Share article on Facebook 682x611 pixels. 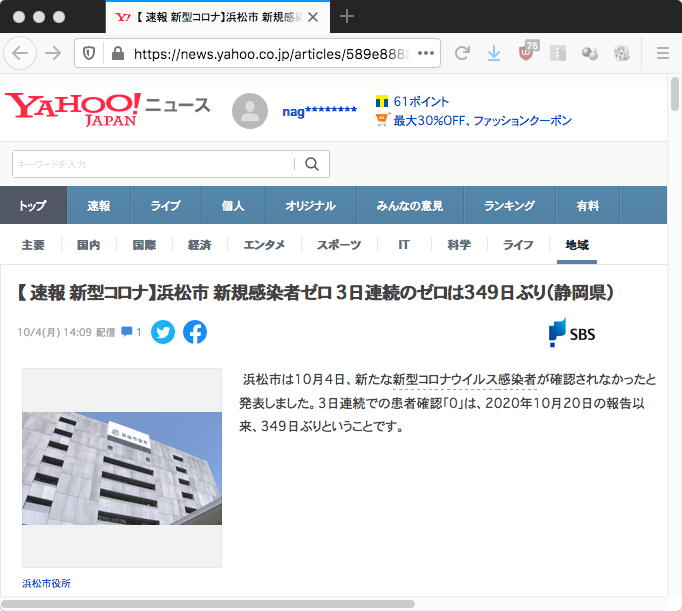tap(195, 332)
